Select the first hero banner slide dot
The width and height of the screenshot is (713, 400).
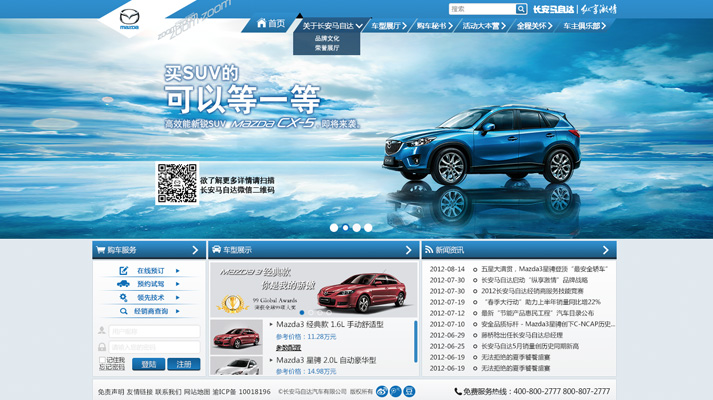click(334, 228)
